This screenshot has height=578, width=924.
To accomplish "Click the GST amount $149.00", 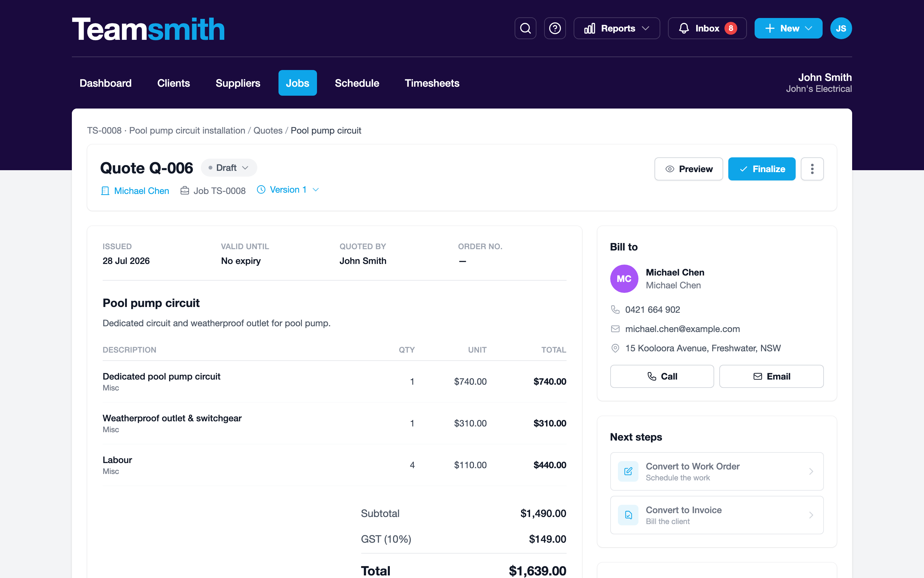I will pos(548,539).
